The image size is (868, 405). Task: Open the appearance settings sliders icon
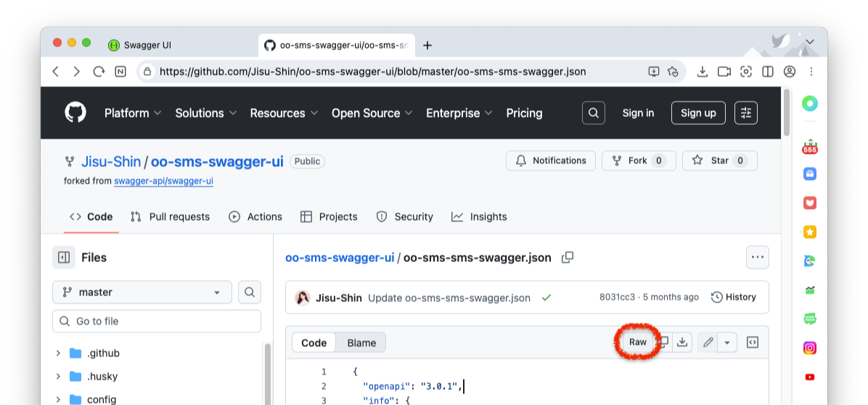[745, 113]
